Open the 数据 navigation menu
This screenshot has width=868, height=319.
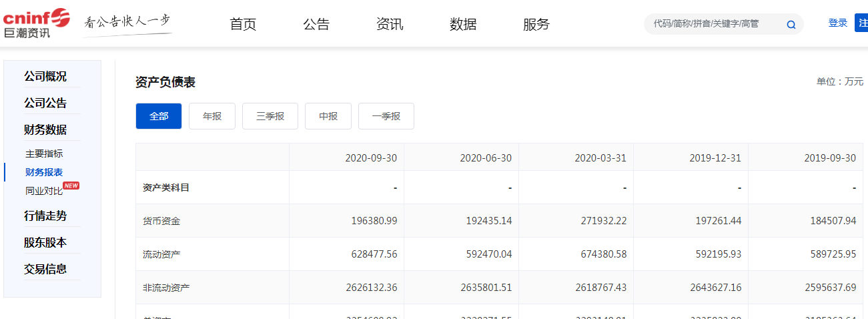pyautogui.click(x=463, y=25)
